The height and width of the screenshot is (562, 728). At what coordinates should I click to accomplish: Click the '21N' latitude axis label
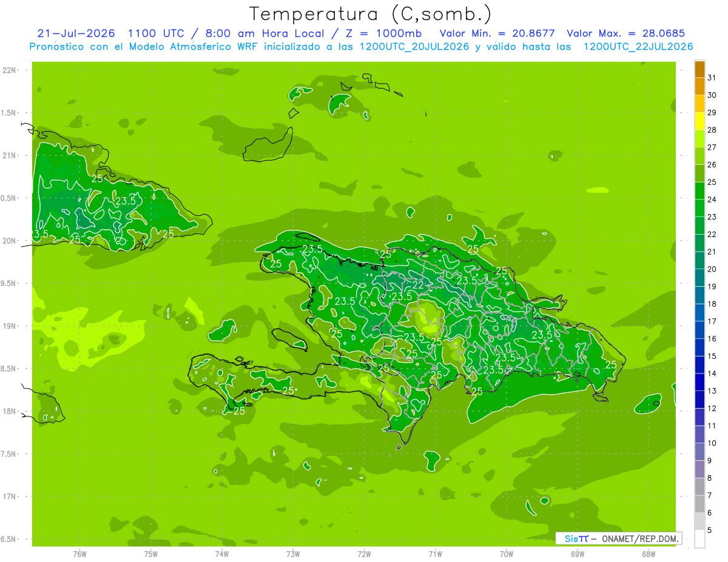coord(10,155)
